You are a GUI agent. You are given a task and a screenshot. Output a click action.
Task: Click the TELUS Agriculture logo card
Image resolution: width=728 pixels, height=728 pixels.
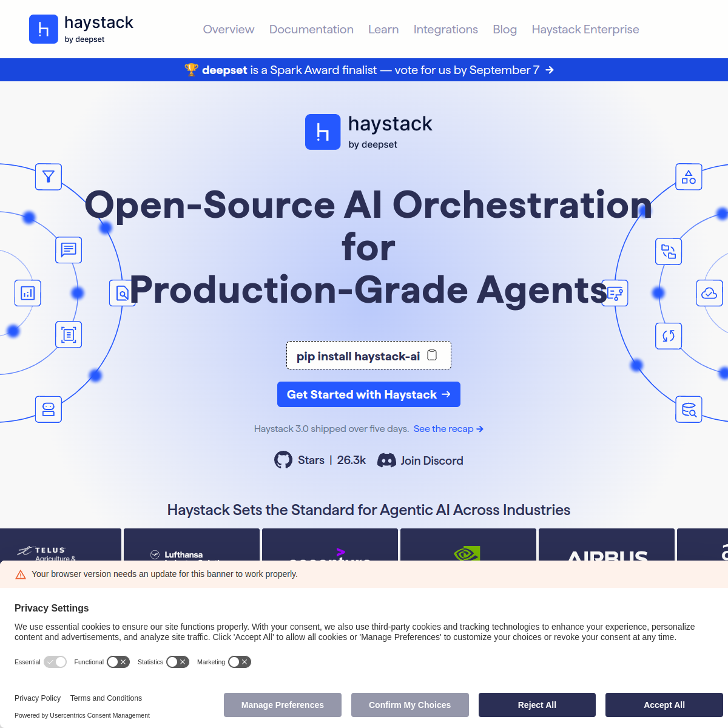coord(61,545)
